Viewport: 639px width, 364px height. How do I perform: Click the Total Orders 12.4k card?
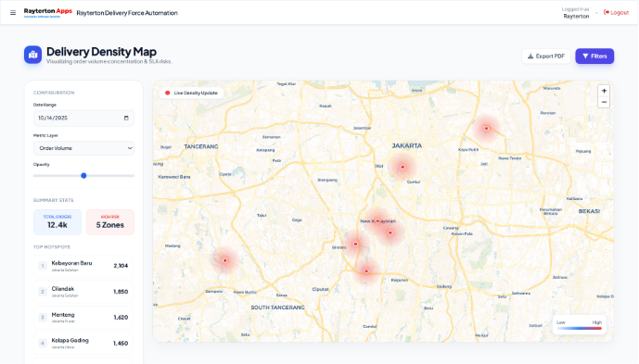coord(58,222)
